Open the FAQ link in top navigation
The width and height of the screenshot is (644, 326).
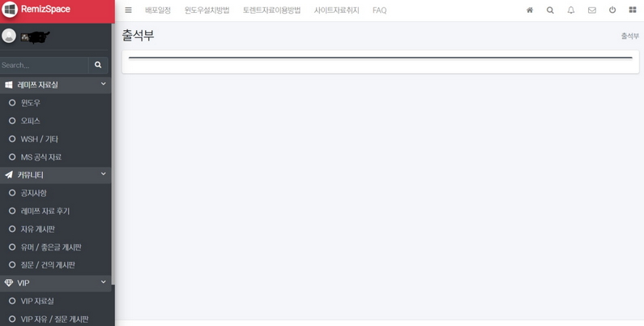[379, 11]
